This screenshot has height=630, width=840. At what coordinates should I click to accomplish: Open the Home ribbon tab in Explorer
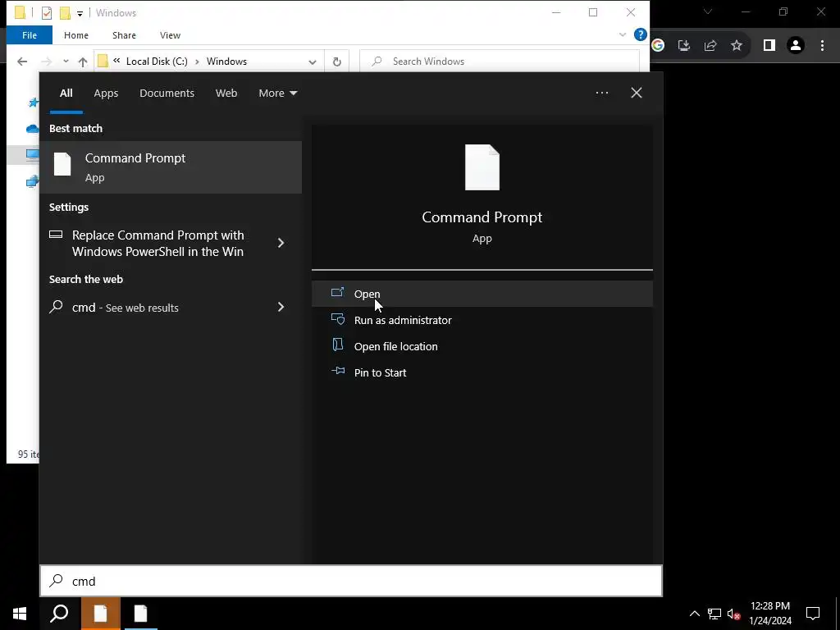pos(76,35)
